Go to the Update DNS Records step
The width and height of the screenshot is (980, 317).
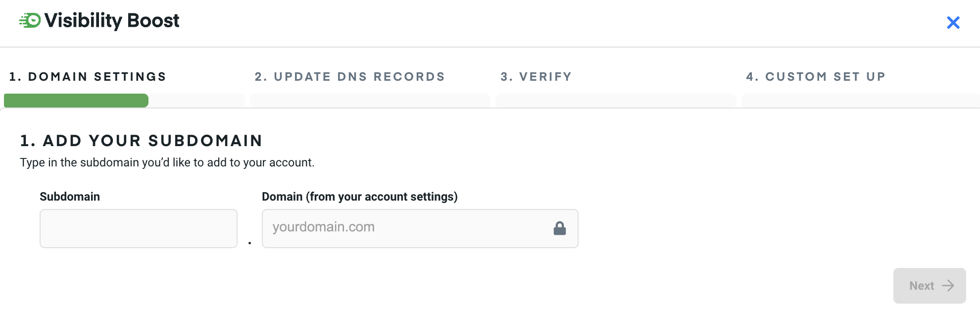point(349,77)
